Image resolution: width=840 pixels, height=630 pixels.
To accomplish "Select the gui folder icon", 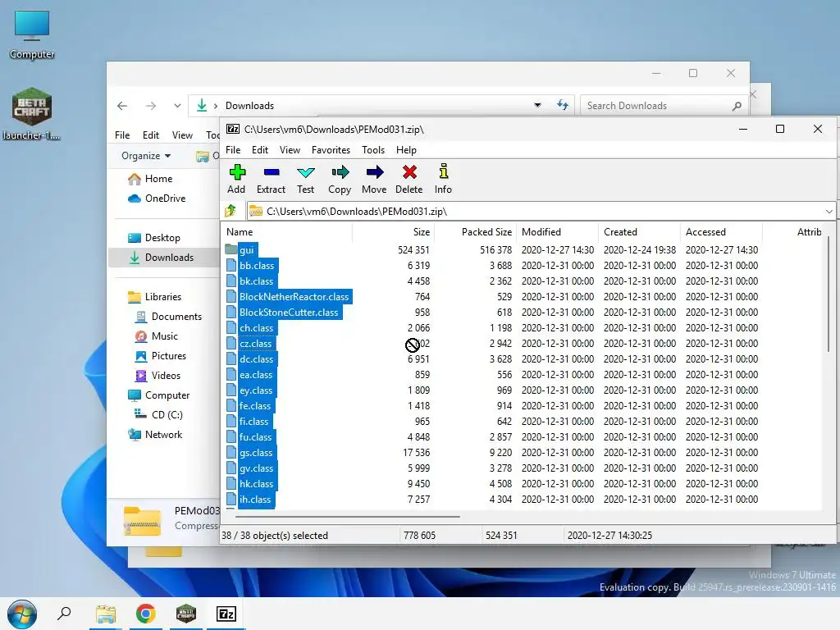I will [x=231, y=249].
